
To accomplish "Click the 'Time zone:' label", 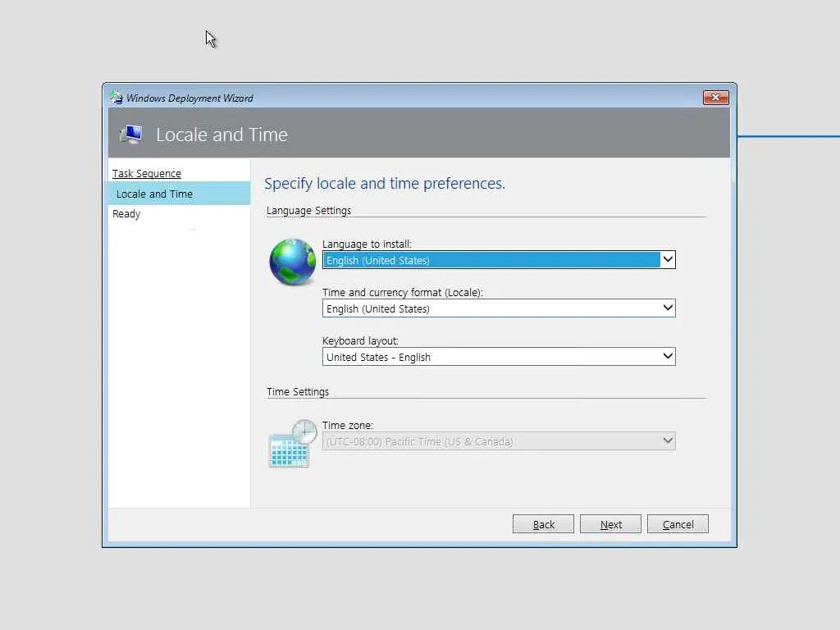I will (348, 426).
